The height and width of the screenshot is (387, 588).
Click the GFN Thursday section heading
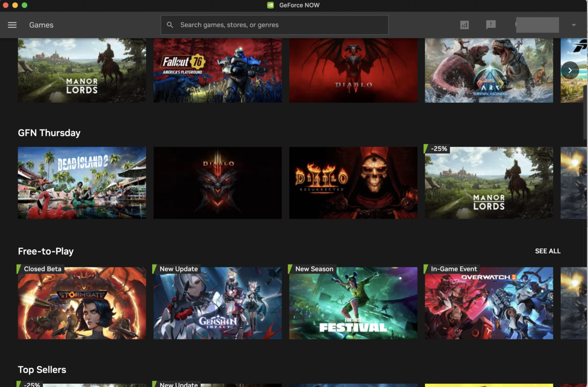pos(49,133)
